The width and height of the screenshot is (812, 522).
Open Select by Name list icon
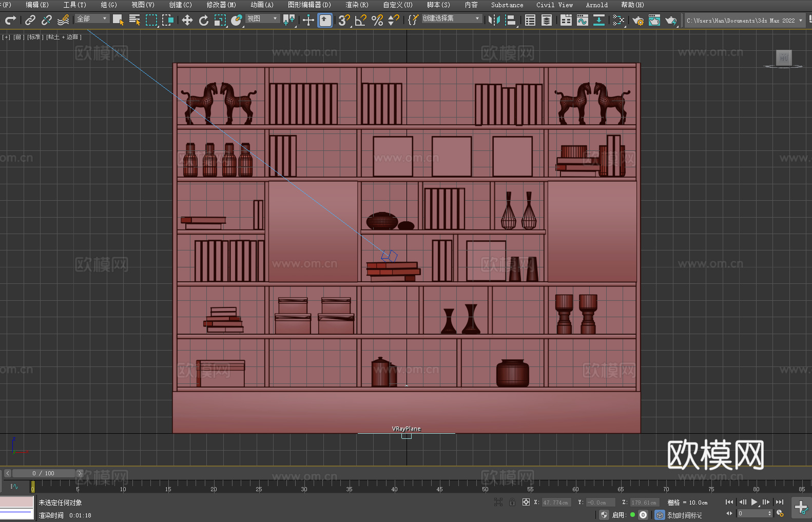click(x=134, y=20)
